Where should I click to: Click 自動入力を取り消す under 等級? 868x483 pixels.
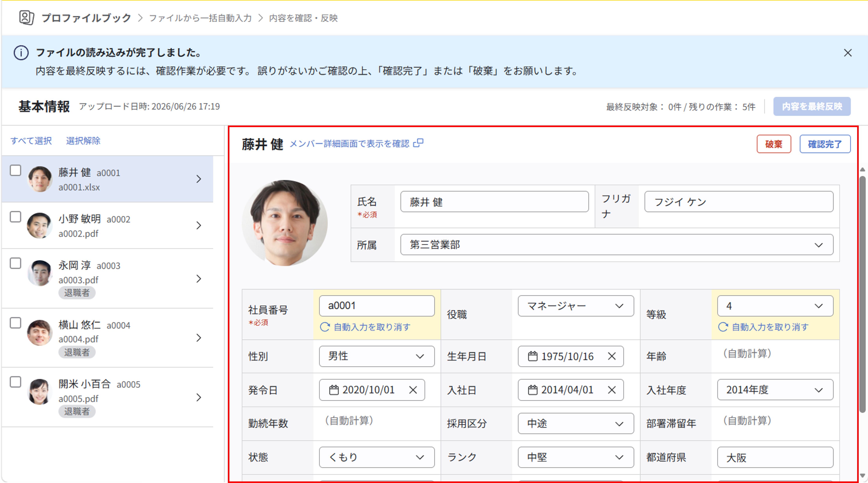770,327
